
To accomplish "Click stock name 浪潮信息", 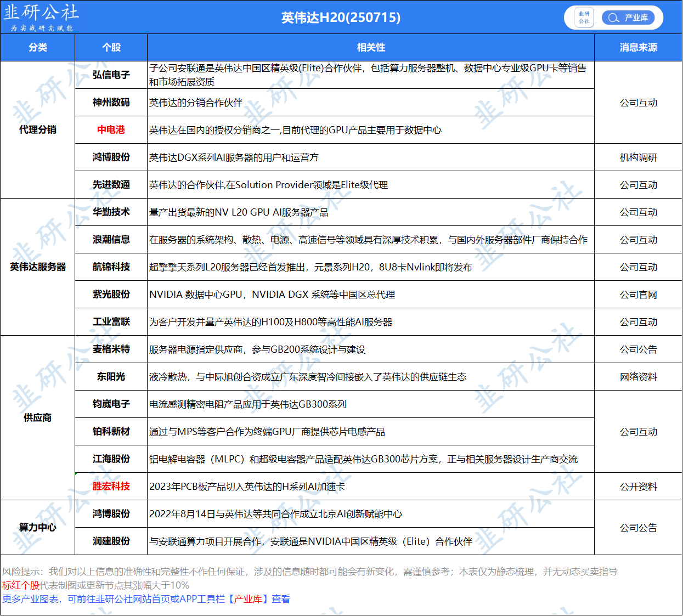I will point(111,240).
